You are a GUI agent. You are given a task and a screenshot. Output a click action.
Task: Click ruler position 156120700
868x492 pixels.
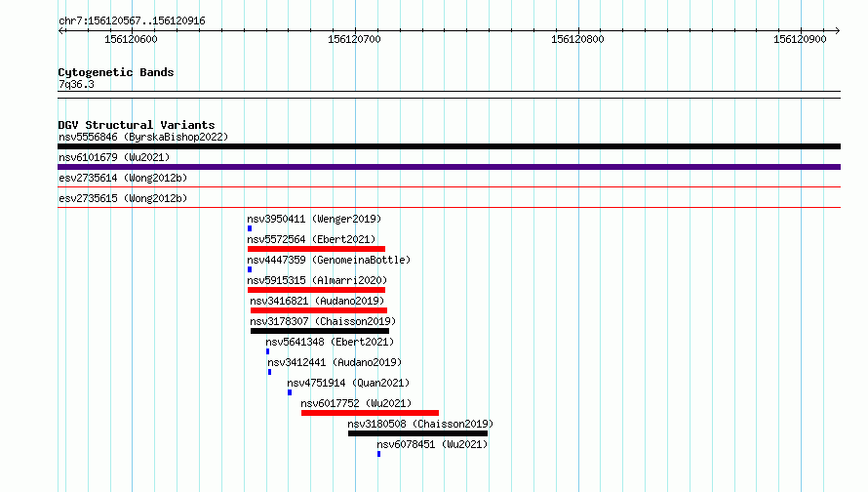point(354,39)
